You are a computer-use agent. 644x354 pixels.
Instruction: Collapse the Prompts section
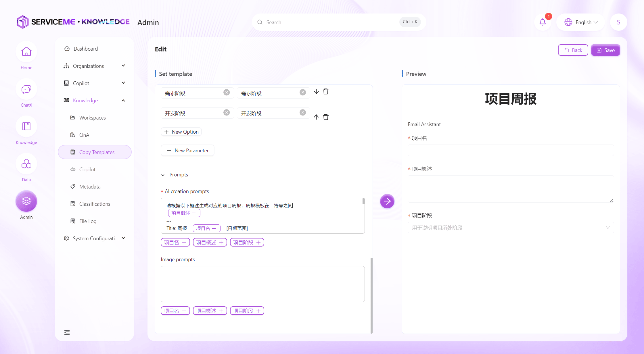point(163,175)
